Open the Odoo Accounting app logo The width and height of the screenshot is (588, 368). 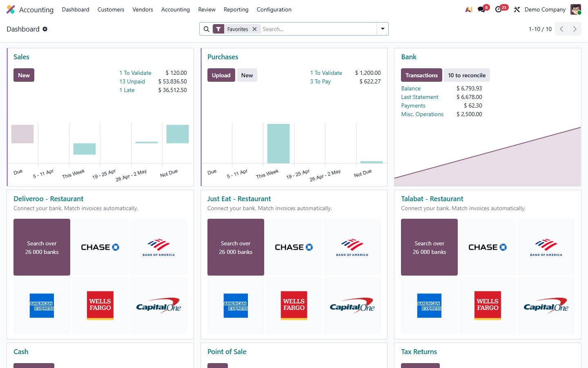tap(10, 9)
